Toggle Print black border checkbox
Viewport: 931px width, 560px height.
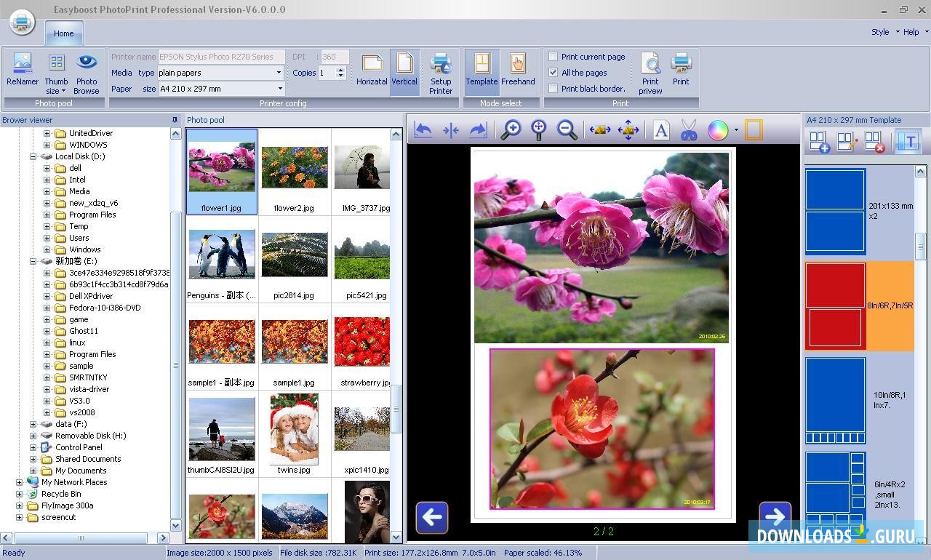coord(554,89)
